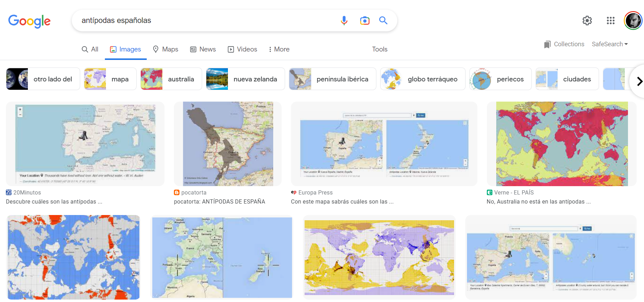This screenshot has height=302, width=644.
Task: Click the Google account profile picture
Action: [633, 21]
